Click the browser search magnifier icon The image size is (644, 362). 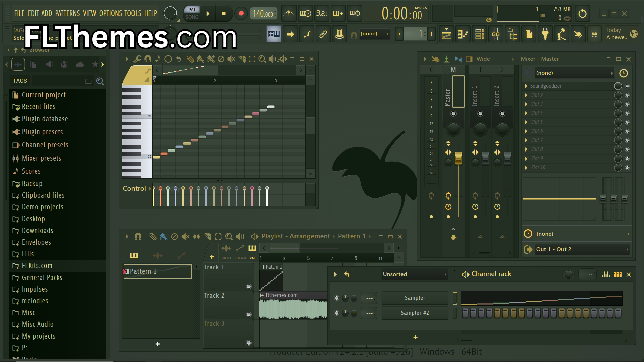[x=100, y=81]
